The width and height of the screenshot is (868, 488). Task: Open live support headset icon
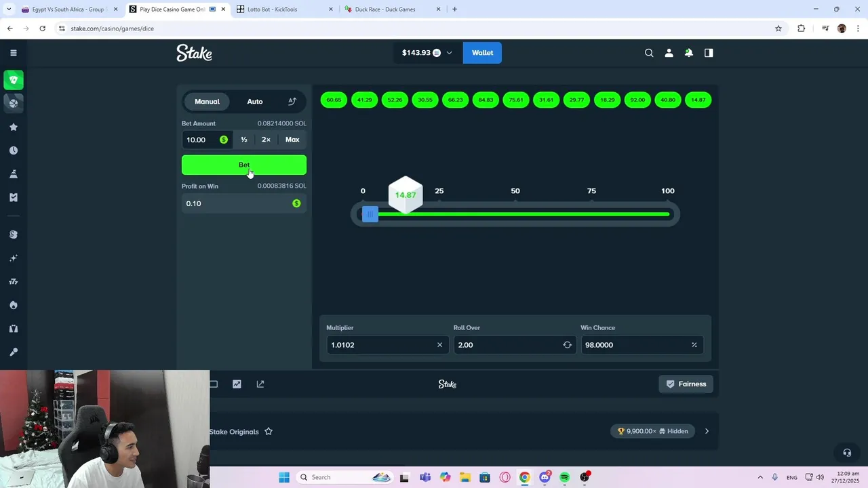click(x=847, y=453)
